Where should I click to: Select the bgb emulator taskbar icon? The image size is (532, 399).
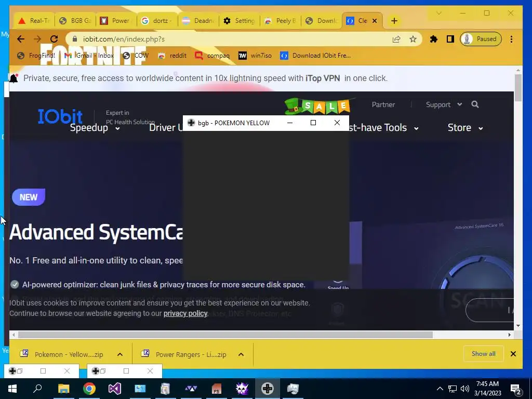[268, 389]
